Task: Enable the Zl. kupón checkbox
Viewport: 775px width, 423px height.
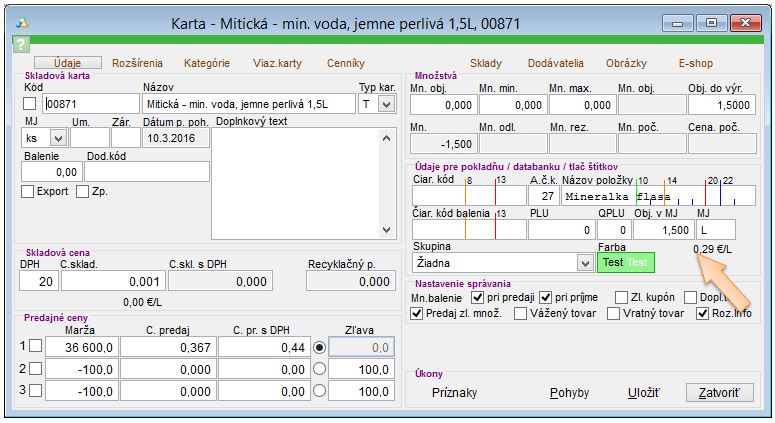Action: (621, 297)
